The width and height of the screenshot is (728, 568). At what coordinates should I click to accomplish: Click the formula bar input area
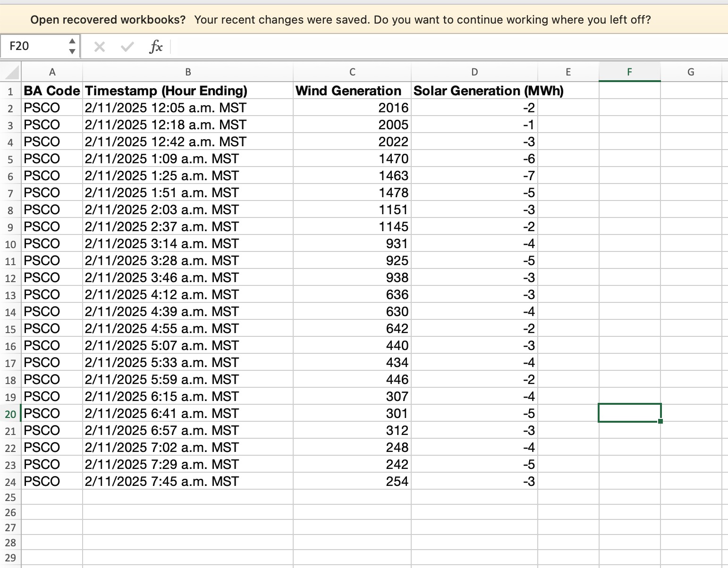tap(330, 46)
